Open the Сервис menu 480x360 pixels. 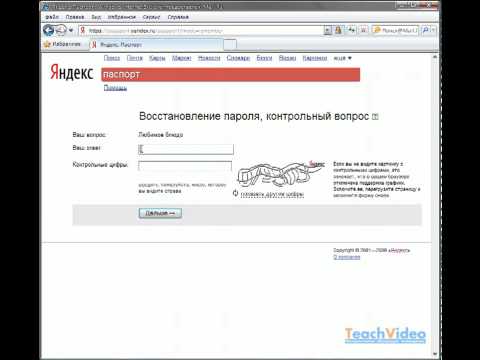coord(151,17)
